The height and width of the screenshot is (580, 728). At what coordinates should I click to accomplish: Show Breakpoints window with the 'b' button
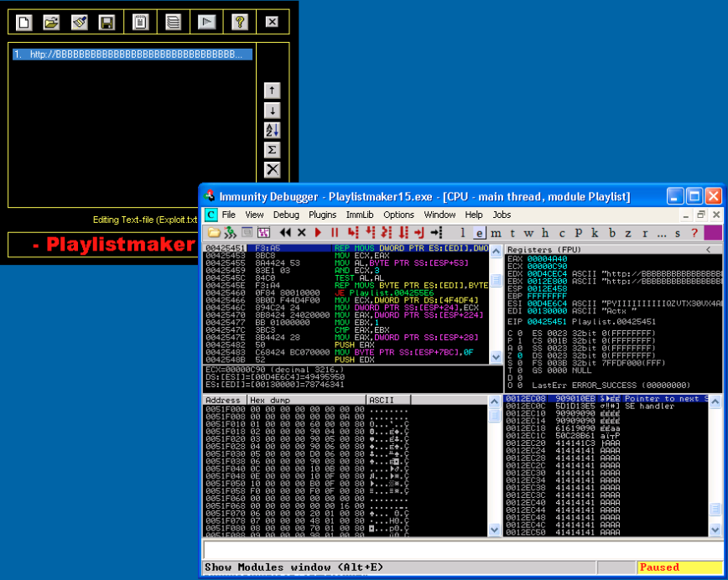612,233
